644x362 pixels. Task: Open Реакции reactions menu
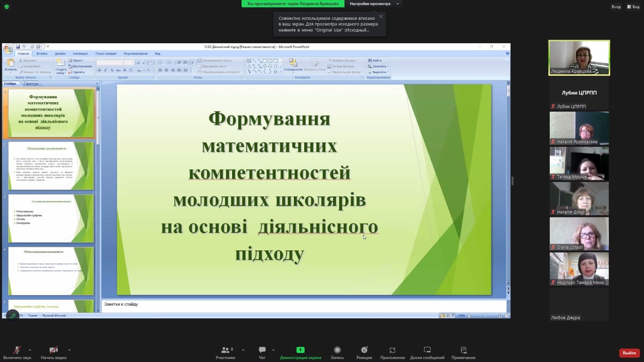(x=364, y=353)
